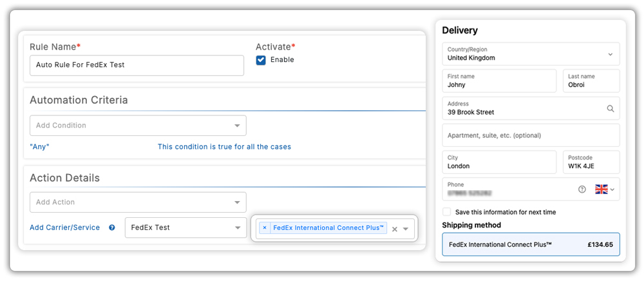This screenshot has width=644, height=281.
Task: Toggle the Enable checkbox under Activate
Action: point(261,60)
